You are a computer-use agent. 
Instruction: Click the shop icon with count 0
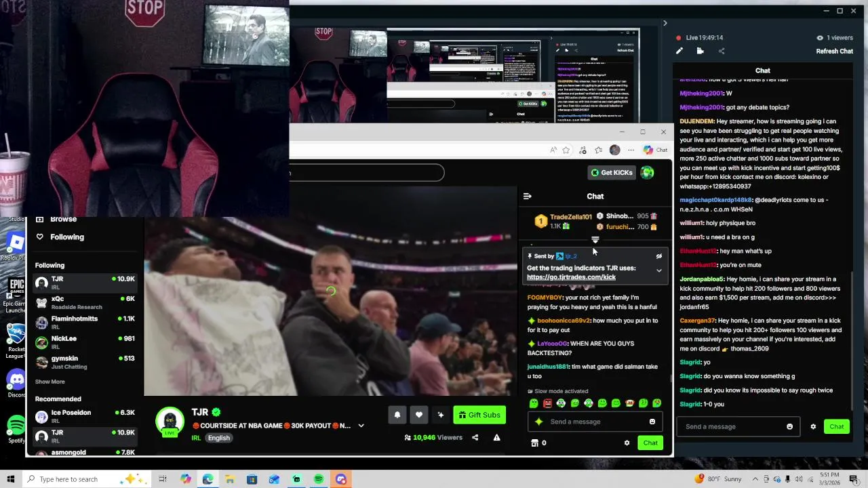[x=534, y=443]
